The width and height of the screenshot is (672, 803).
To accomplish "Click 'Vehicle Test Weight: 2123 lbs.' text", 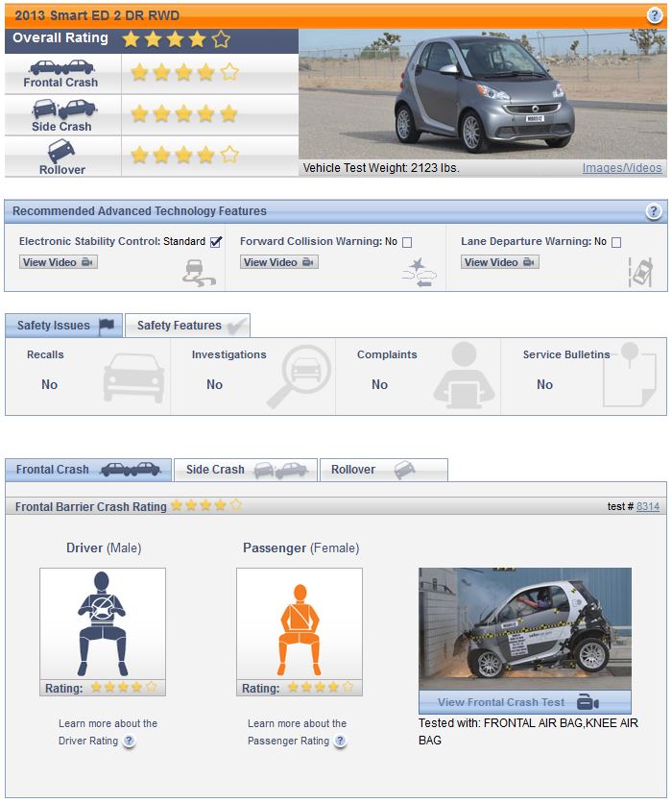I will tap(381, 168).
